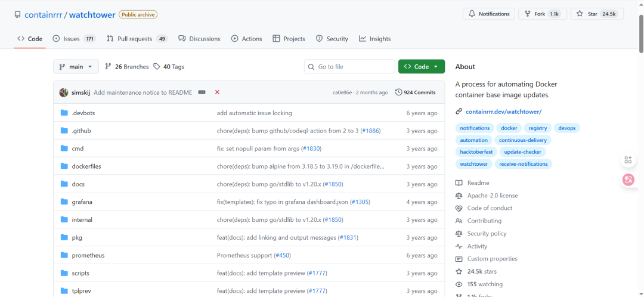Open the Actions tab
This screenshot has width=644, height=297.
(246, 39)
